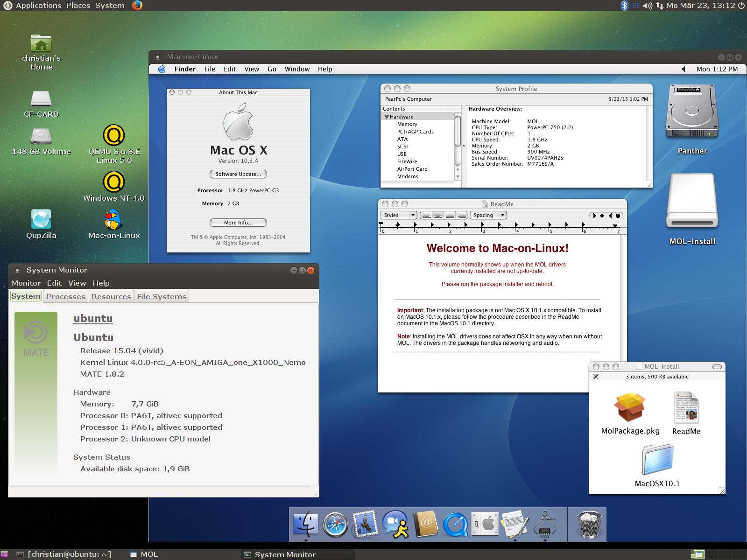Switch to the Resources tab
Image resolution: width=747 pixels, height=560 pixels.
click(111, 296)
